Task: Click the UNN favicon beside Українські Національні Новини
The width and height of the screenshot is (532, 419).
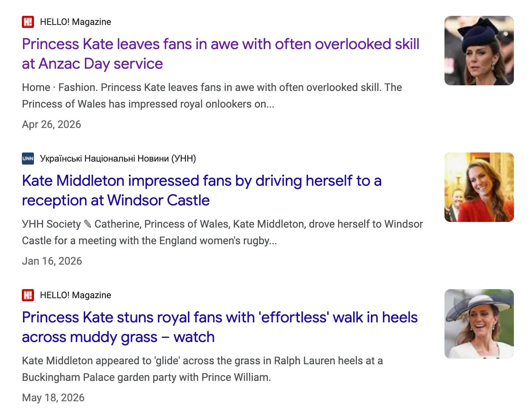Action: (28, 159)
